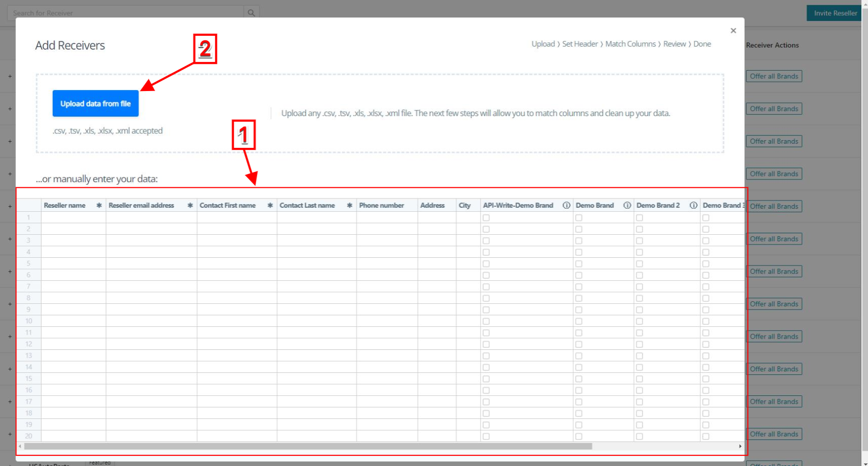Check Demo Brand box in row 1

pyautogui.click(x=579, y=218)
